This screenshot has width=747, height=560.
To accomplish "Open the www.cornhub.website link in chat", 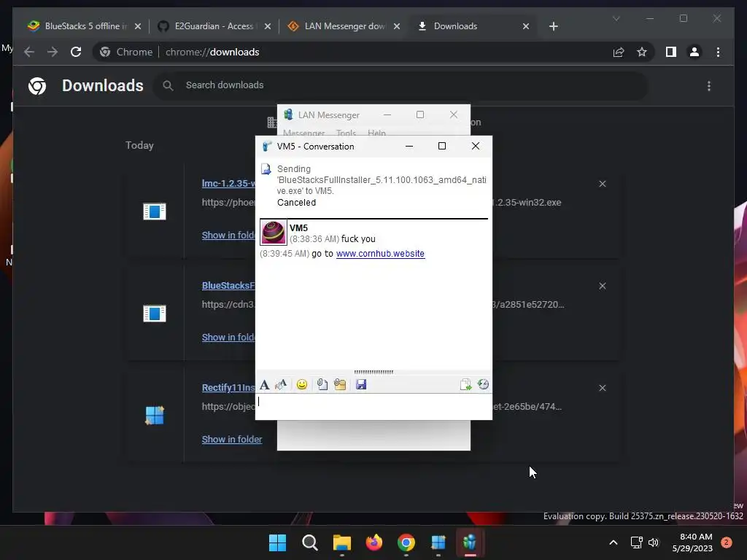I will pyautogui.click(x=380, y=253).
